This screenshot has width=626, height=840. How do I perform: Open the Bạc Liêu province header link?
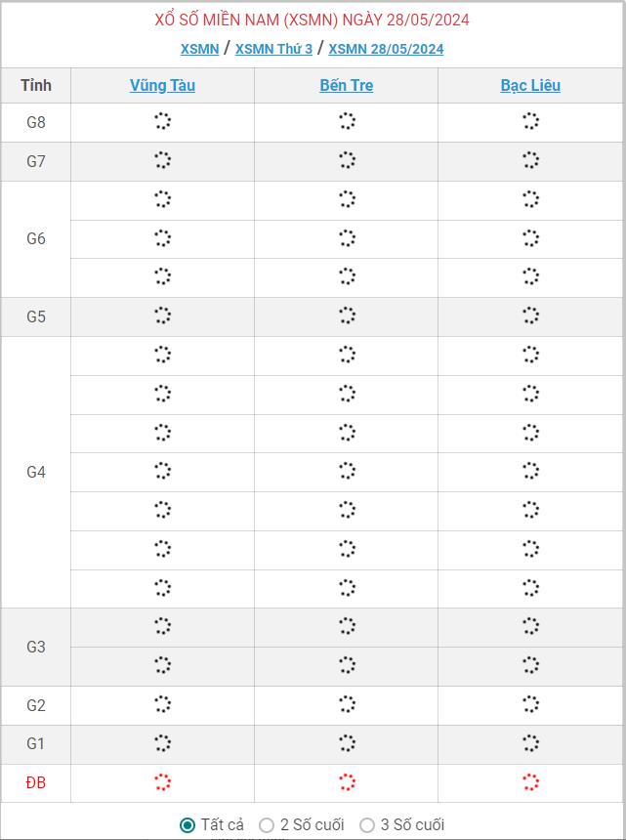[x=530, y=85]
